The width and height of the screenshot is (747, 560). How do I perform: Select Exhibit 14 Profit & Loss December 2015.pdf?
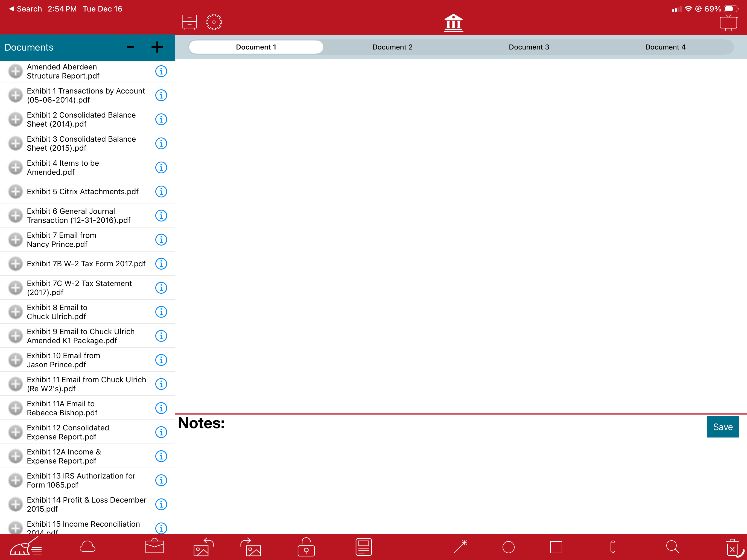[86, 504]
